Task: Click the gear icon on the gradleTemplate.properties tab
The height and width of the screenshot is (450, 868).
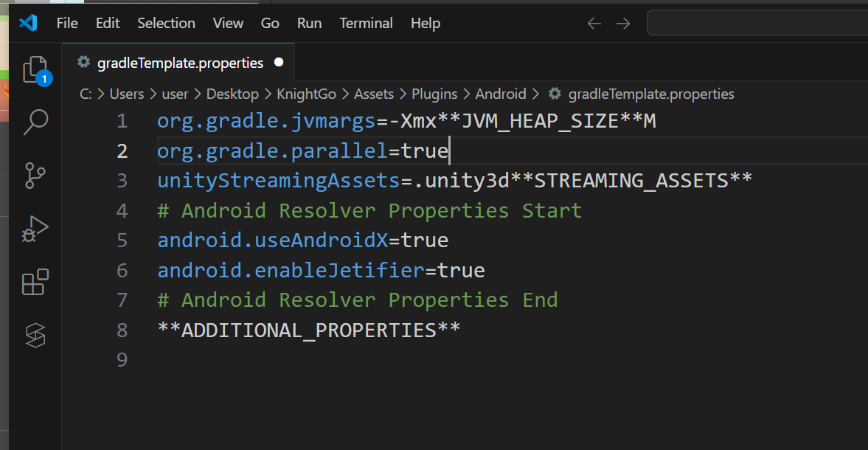Action: coord(83,62)
